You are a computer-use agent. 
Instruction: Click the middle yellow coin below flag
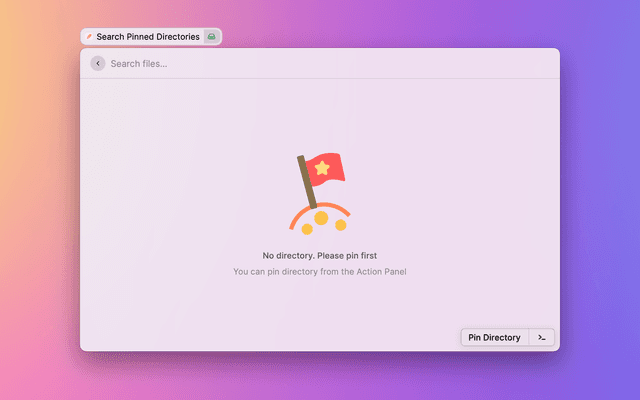point(321,217)
